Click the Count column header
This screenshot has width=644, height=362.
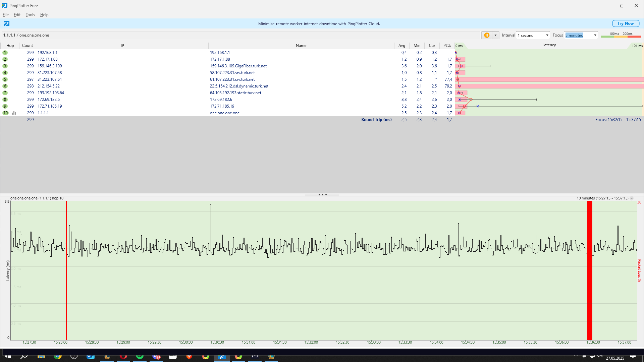click(28, 46)
